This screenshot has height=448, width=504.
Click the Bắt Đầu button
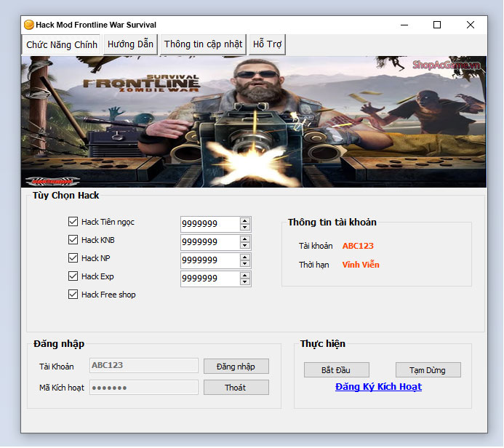337,370
